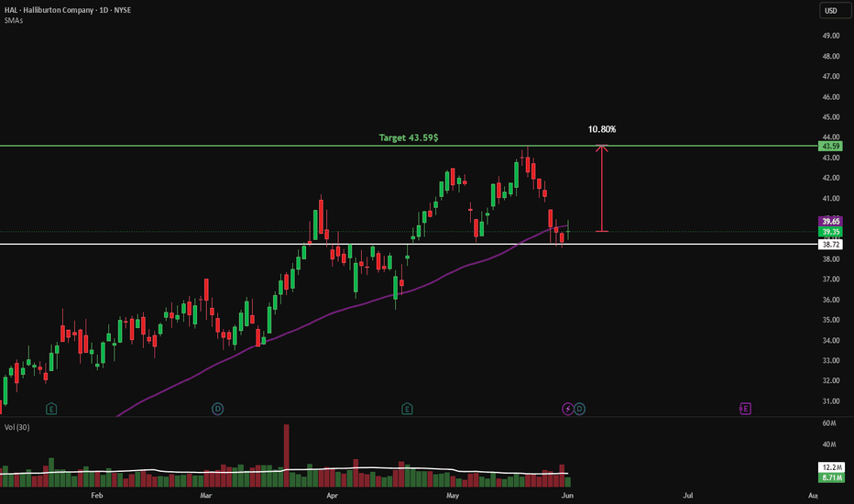The height and width of the screenshot is (504, 854).
Task: Click the Jun label on time axis
Action: click(567, 495)
